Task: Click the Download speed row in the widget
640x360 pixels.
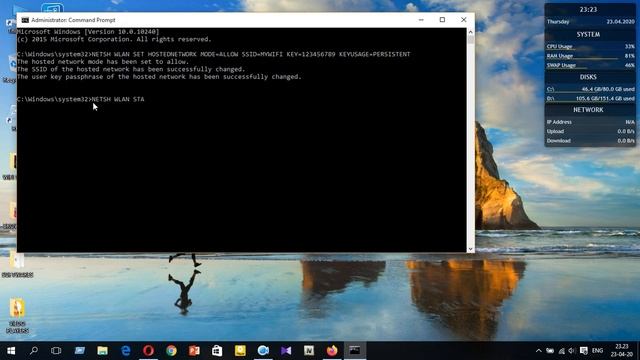Action: point(590,141)
